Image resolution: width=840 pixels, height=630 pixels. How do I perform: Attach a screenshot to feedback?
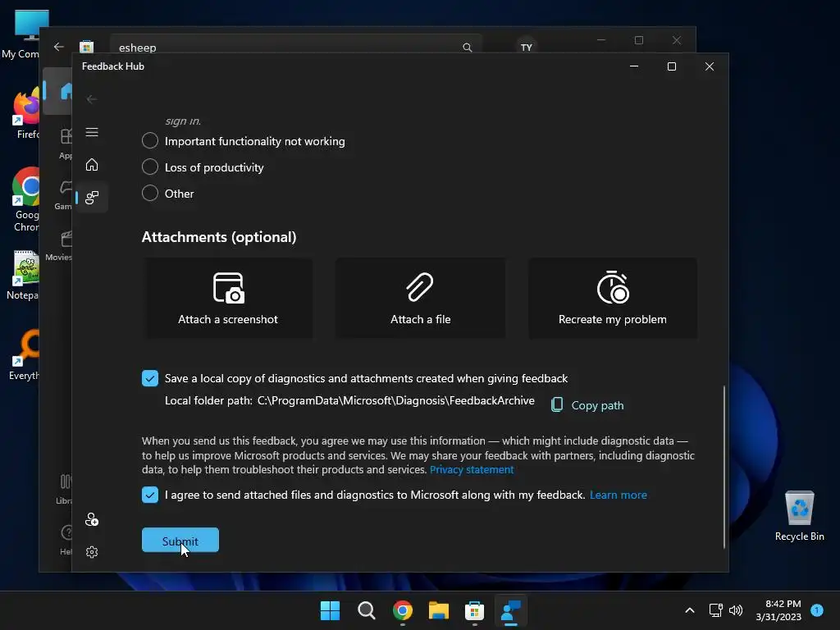(x=228, y=298)
